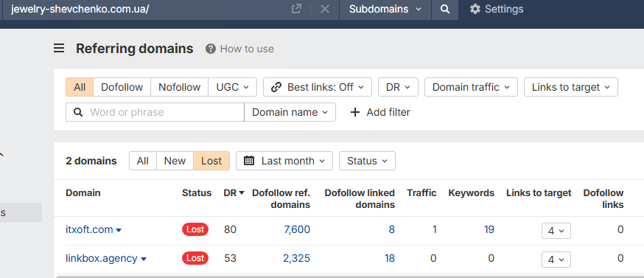Toggle the hamburger sidebar menu

(59, 49)
